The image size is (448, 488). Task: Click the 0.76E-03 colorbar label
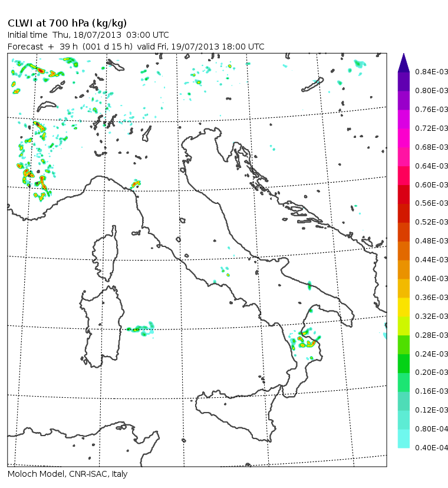[431, 110]
